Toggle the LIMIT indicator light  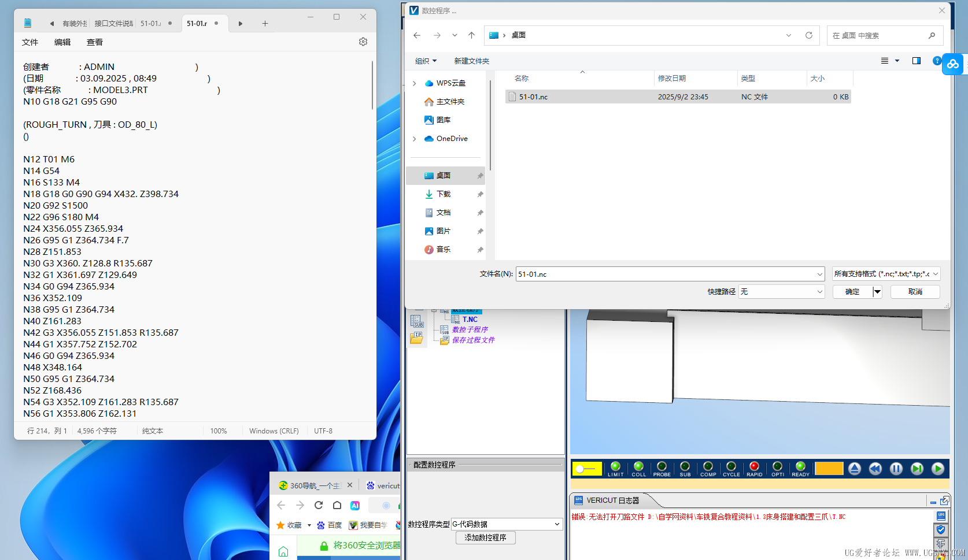[x=615, y=466]
